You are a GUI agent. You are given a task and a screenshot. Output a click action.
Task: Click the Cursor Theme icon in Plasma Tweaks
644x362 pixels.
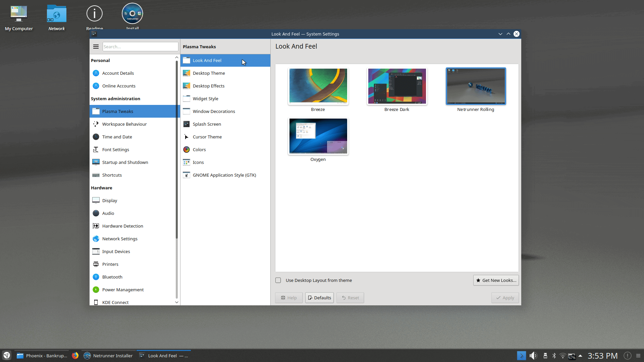(x=186, y=136)
